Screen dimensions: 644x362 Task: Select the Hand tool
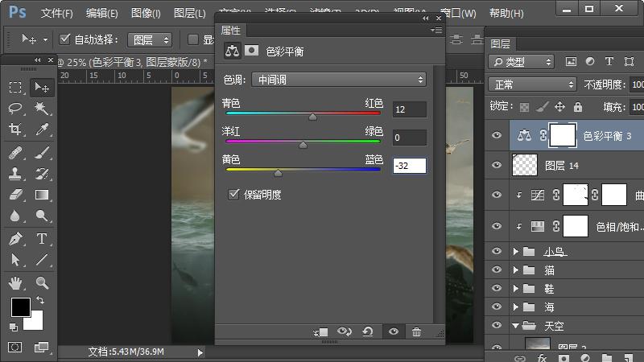(15, 283)
